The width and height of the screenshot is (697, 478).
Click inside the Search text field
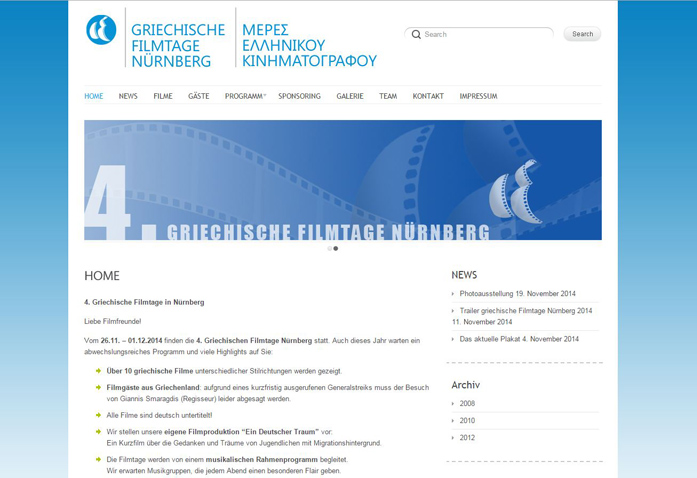pos(479,34)
